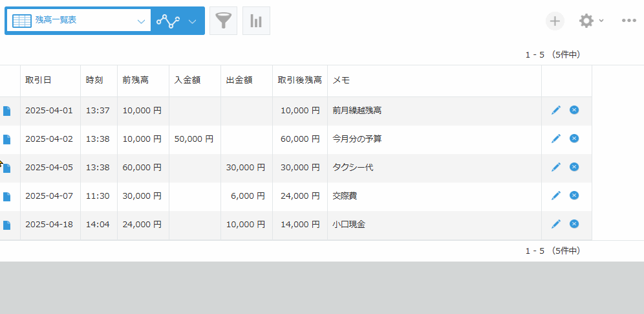Open the filter funnel icon
The width and height of the screenshot is (644, 314).
(223, 21)
